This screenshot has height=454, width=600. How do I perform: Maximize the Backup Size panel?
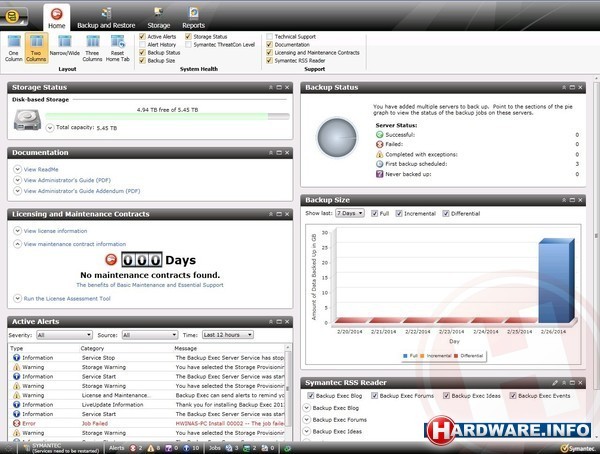[572, 200]
